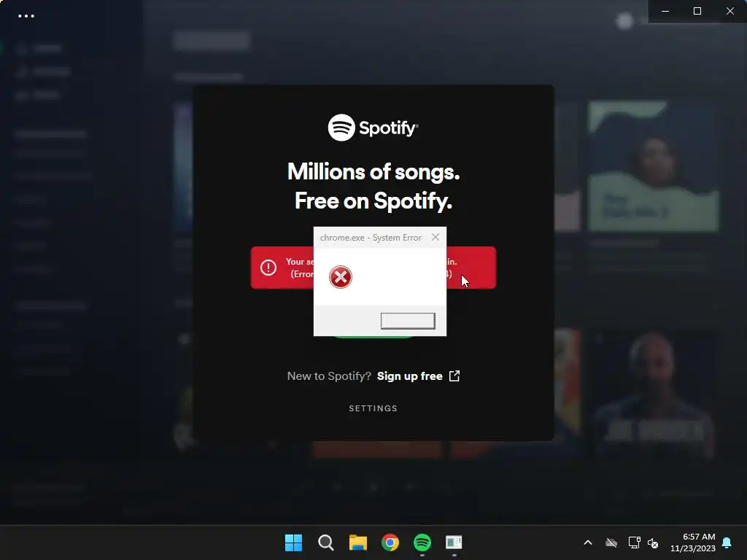Close the chrome.exe System Error dialog
This screenshot has height=560, width=747.
[436, 237]
